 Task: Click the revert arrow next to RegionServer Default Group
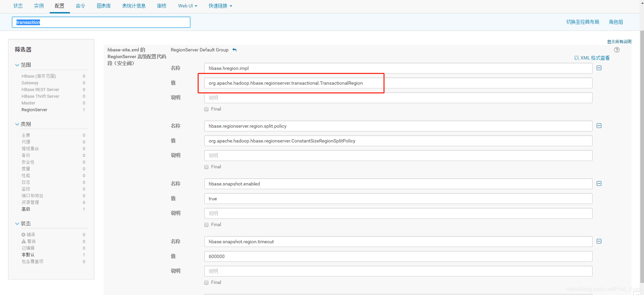tap(235, 50)
